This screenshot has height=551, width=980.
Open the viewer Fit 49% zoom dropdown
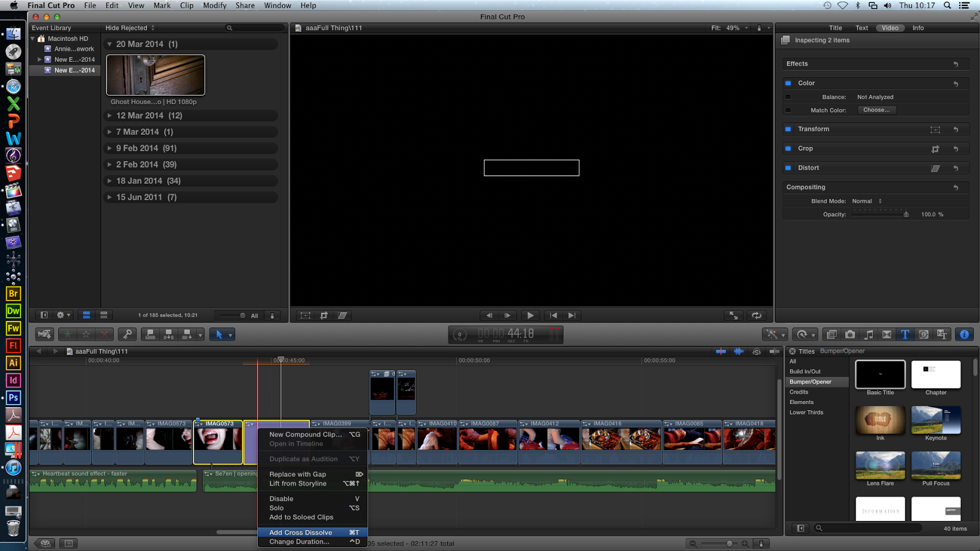click(x=729, y=28)
